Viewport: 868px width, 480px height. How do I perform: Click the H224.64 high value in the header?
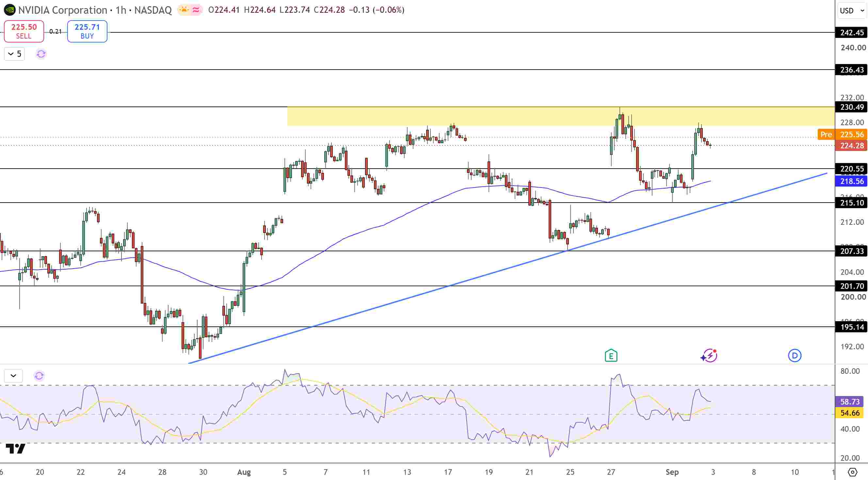[x=260, y=10]
